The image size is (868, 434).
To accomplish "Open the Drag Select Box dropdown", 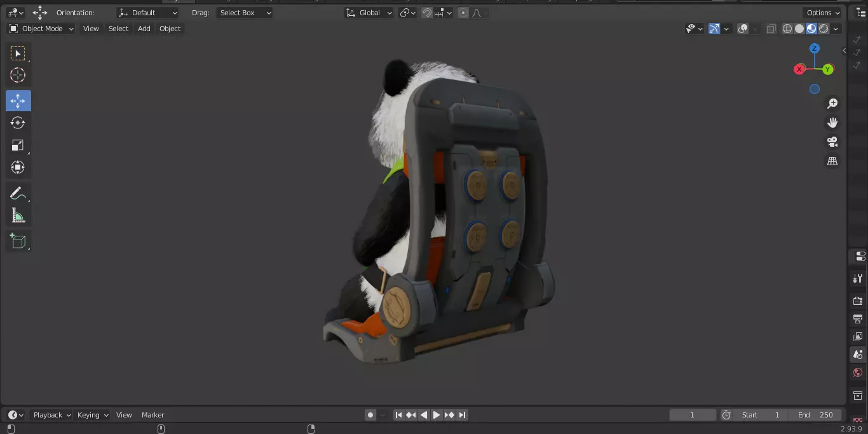I will 244,13.
